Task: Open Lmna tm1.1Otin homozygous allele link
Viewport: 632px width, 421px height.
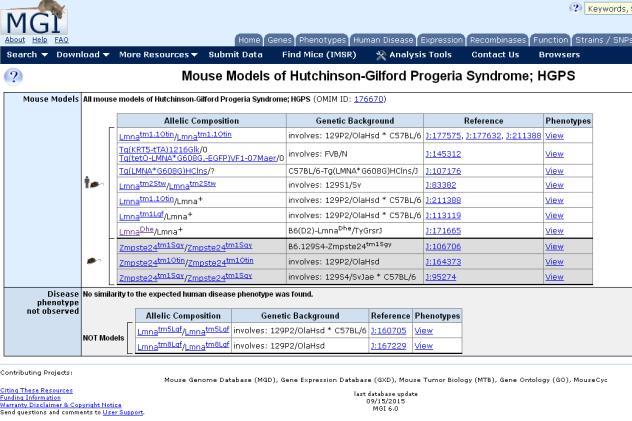Action: [175, 136]
